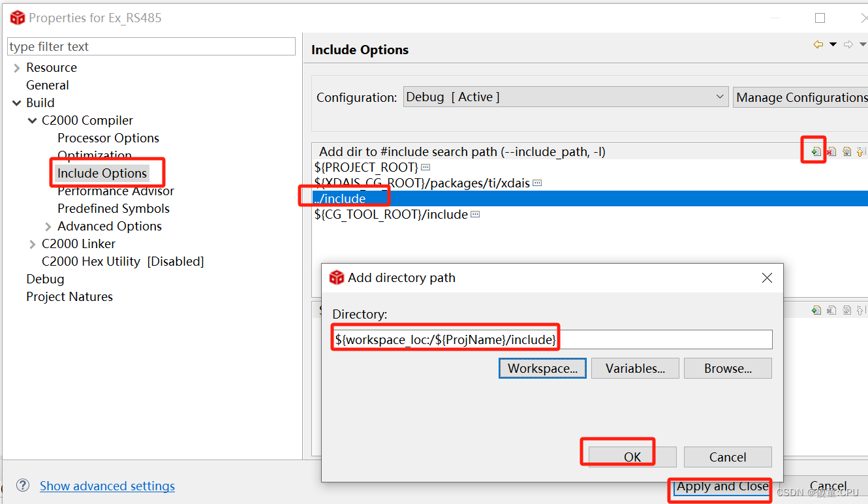Screen dimensions: 868x504
Task: Click greyed forward arrow icon
Action: coord(848,44)
